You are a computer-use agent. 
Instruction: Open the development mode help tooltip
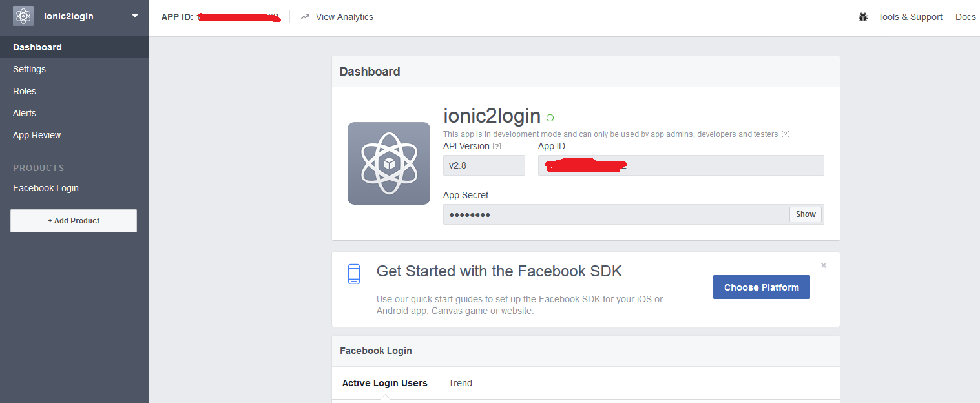click(x=784, y=134)
